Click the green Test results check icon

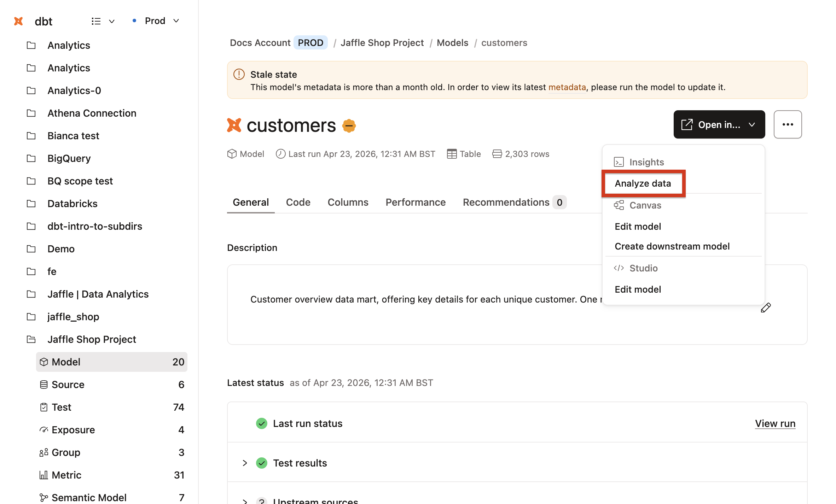click(262, 463)
